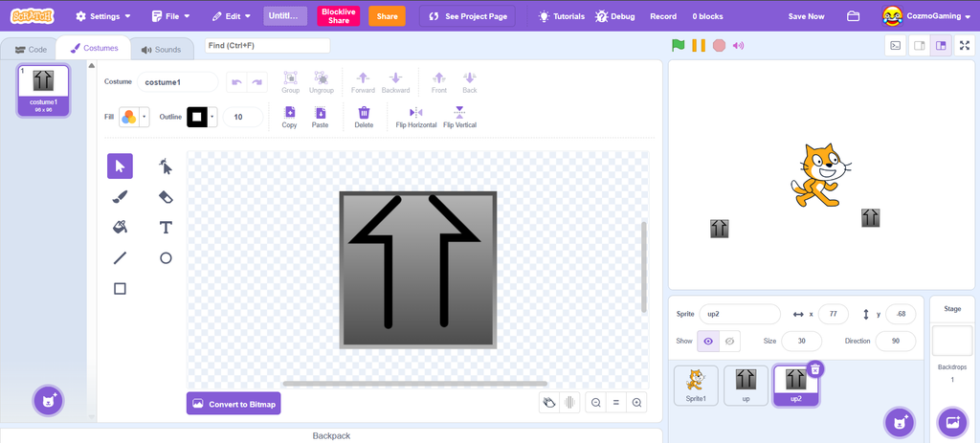Click the Redo arrow button

256,82
